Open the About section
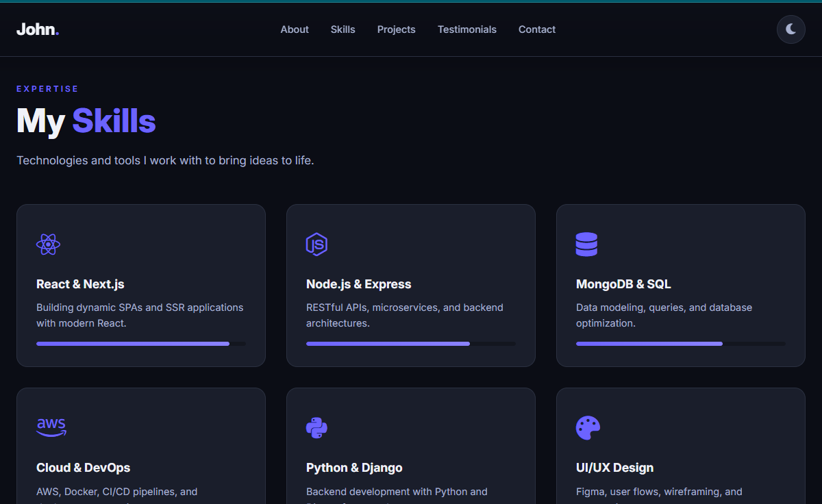 [x=295, y=29]
